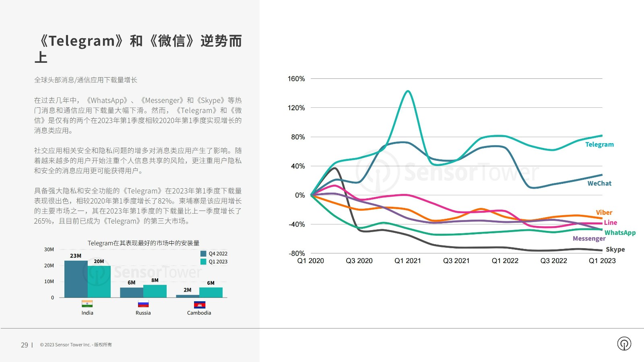
Task: Click the Russia country label
Action: pos(143,313)
